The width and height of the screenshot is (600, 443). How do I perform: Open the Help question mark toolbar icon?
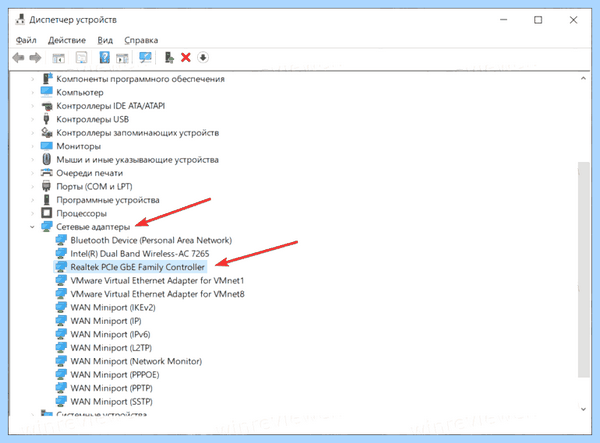click(x=104, y=58)
